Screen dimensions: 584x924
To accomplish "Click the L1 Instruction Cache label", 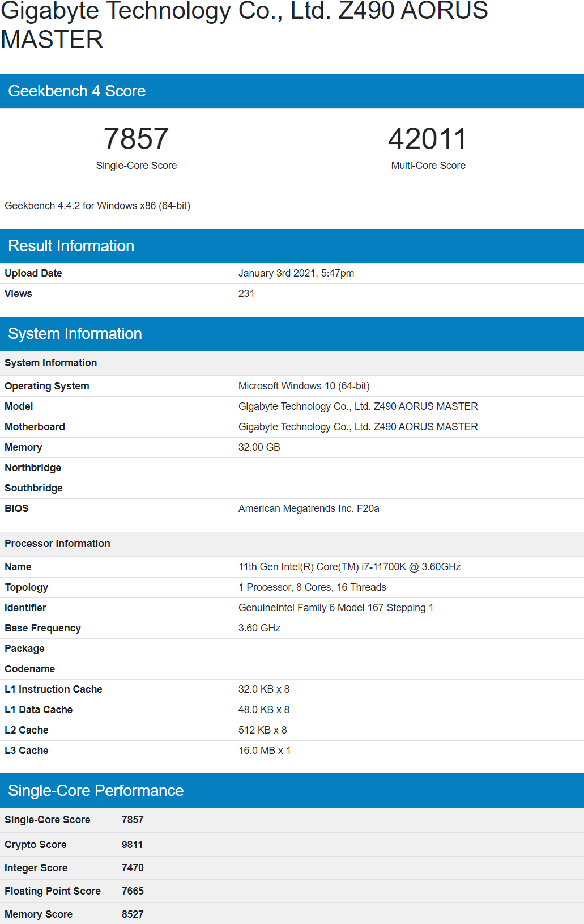I will (53, 689).
